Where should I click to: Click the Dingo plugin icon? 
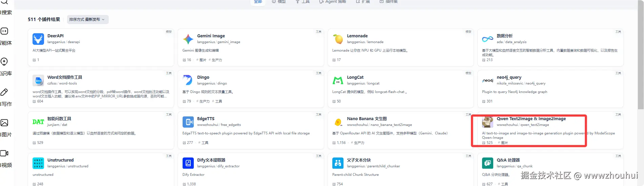pos(188,80)
